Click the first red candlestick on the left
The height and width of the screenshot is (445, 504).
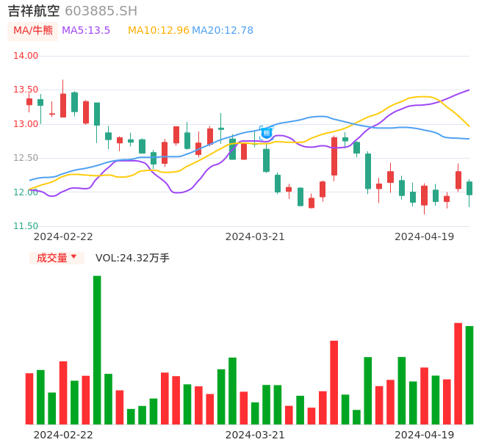[29, 101]
